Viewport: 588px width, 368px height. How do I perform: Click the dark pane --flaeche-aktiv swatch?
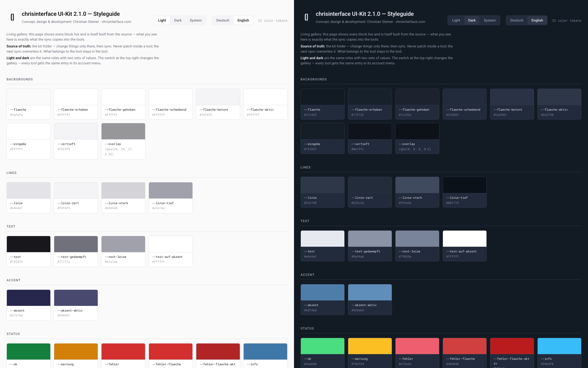tap(559, 97)
